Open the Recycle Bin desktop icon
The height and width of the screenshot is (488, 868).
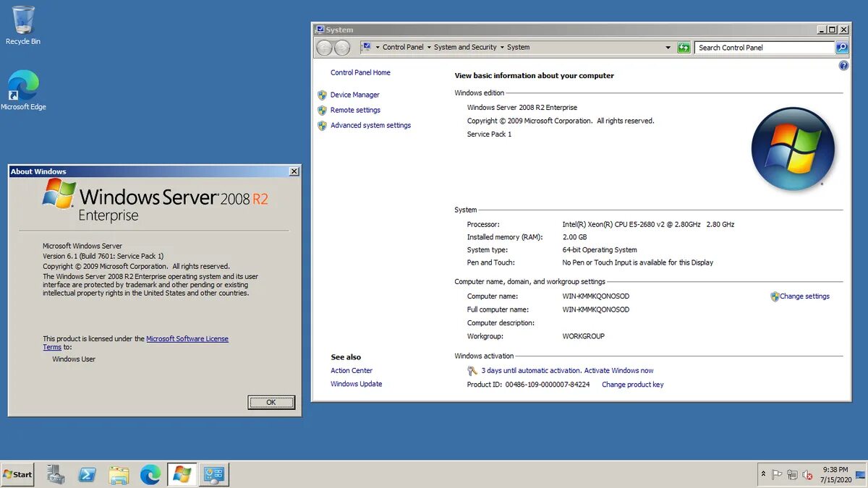[x=23, y=25]
